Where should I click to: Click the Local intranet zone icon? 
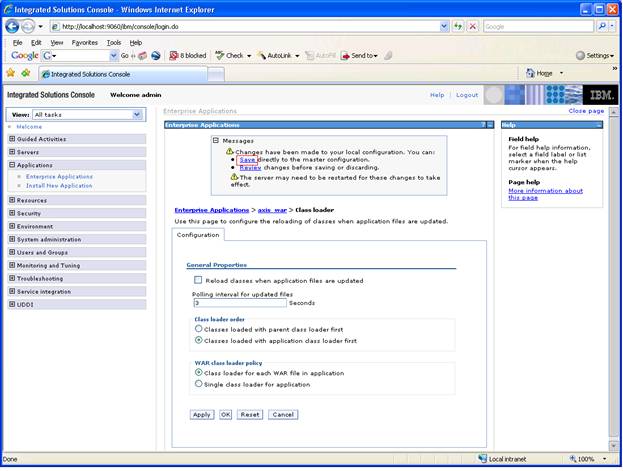482,459
